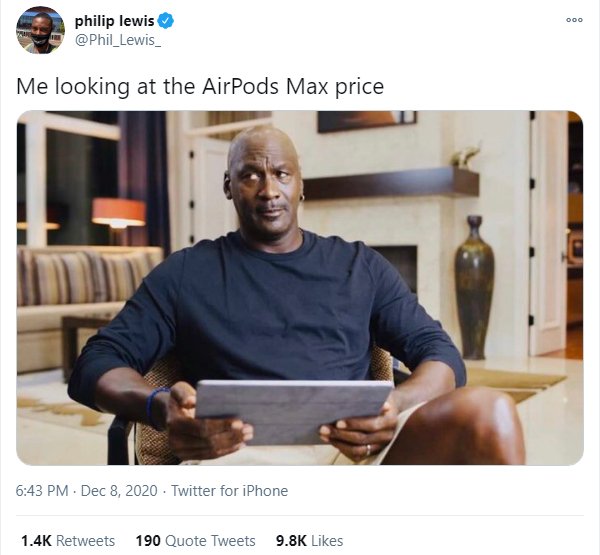Click the Quote Tweets label

click(x=210, y=541)
